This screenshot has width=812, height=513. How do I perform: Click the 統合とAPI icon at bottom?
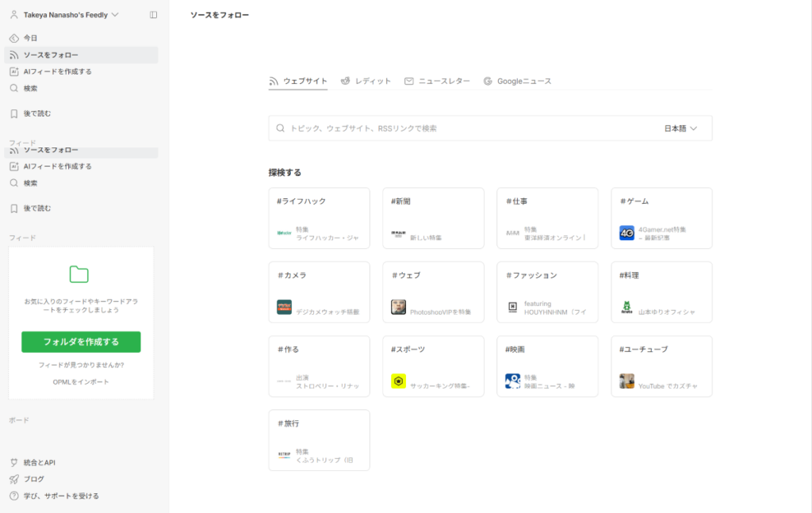(13, 462)
